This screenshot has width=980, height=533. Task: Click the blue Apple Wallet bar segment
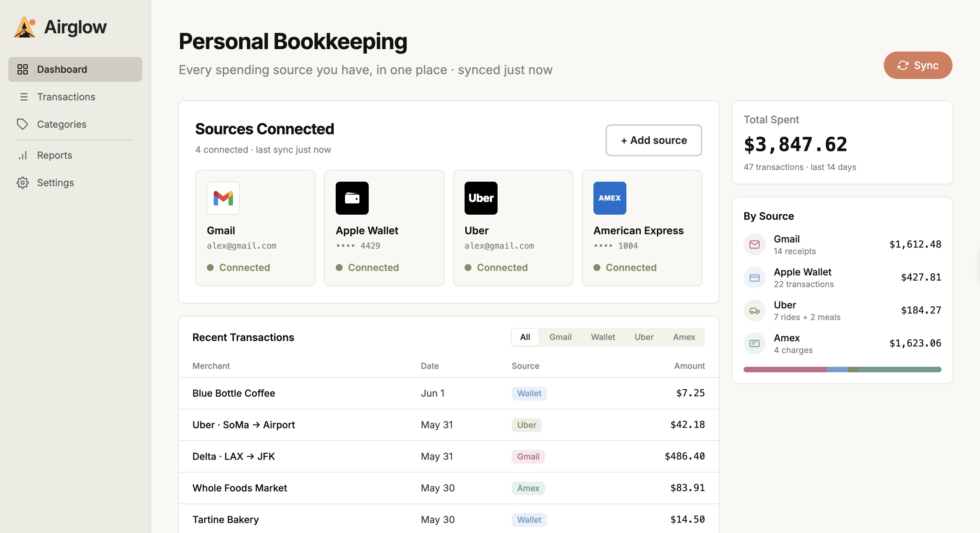(x=837, y=370)
